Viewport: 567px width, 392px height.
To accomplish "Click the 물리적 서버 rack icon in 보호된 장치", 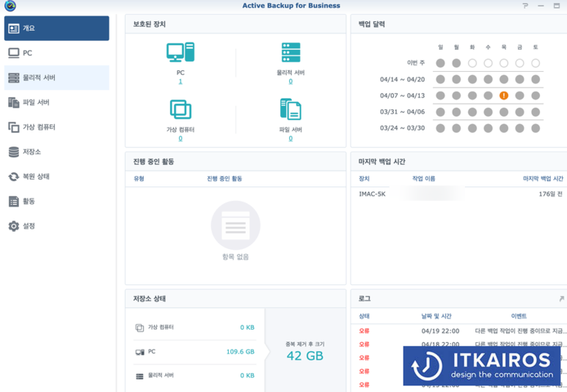I will (x=290, y=52).
